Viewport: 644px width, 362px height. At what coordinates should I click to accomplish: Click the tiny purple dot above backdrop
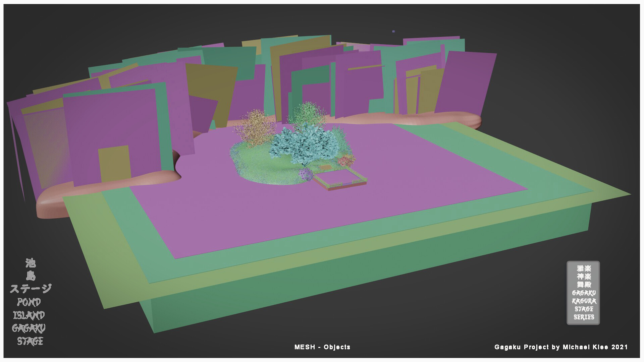393,32
